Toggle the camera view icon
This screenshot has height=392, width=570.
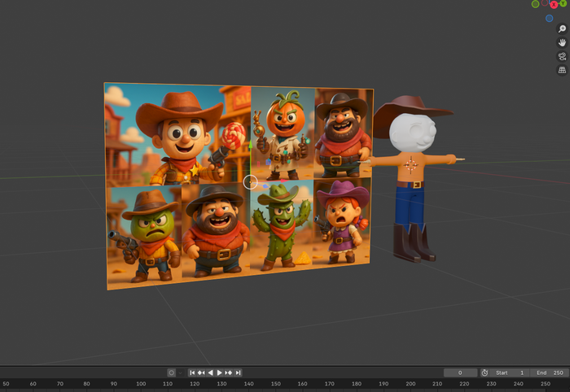tap(562, 56)
